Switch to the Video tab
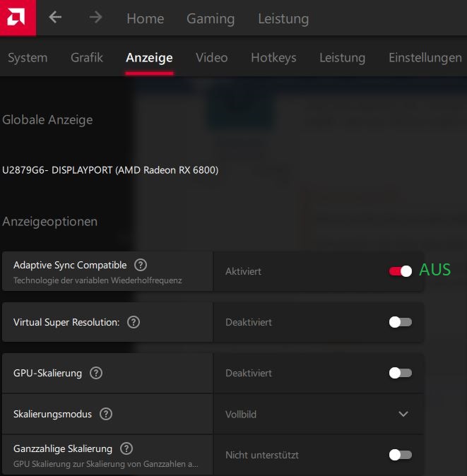 point(212,57)
